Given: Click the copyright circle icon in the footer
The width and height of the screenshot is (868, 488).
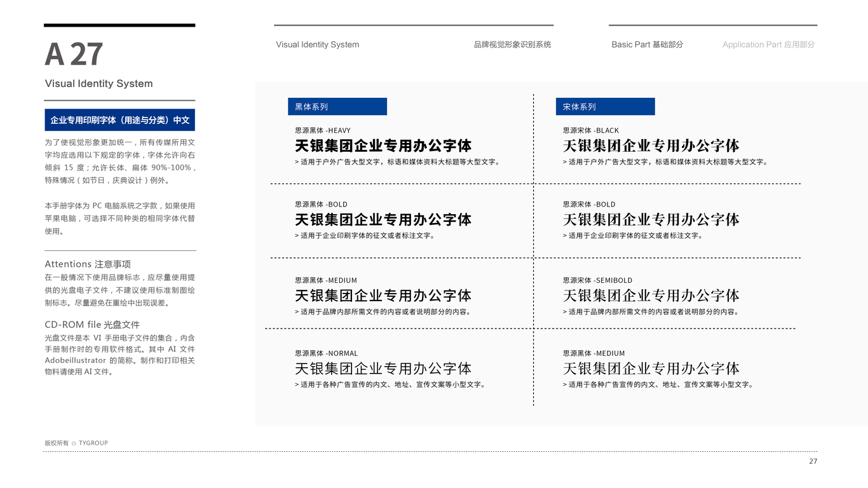Looking at the screenshot, I should pos(74,443).
